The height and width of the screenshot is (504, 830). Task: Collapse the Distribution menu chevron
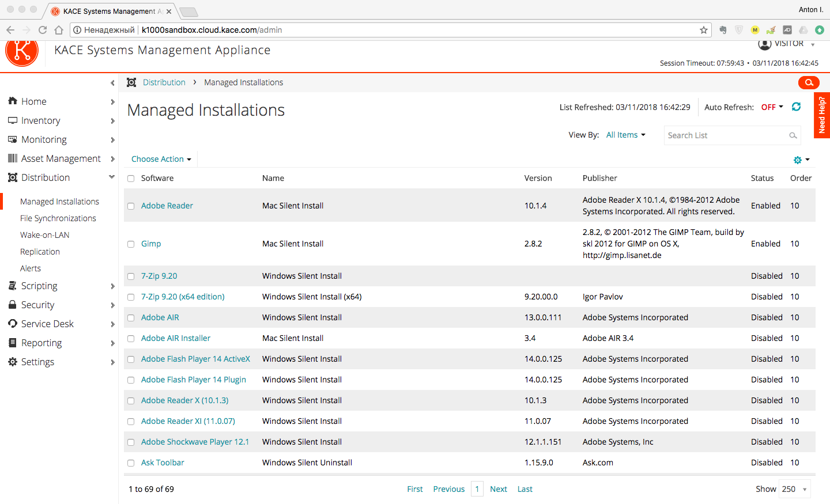[x=112, y=177]
